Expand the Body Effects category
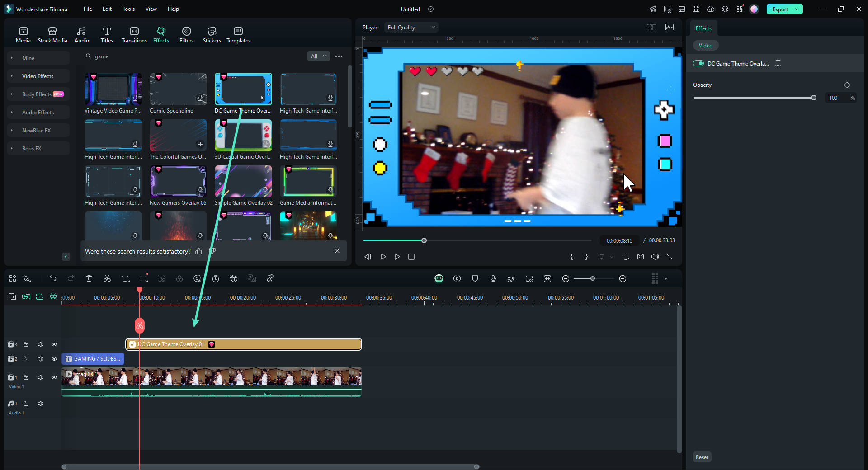Image resolution: width=868 pixels, height=470 pixels. (38, 94)
